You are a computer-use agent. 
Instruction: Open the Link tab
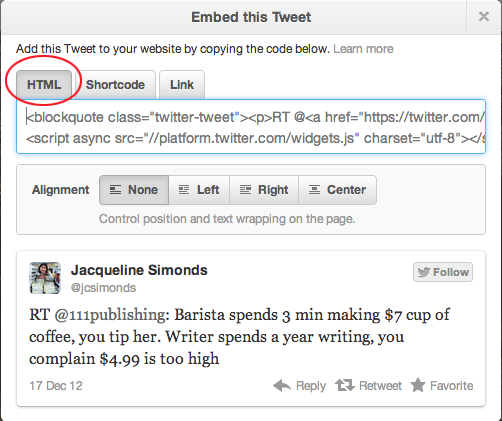click(182, 85)
